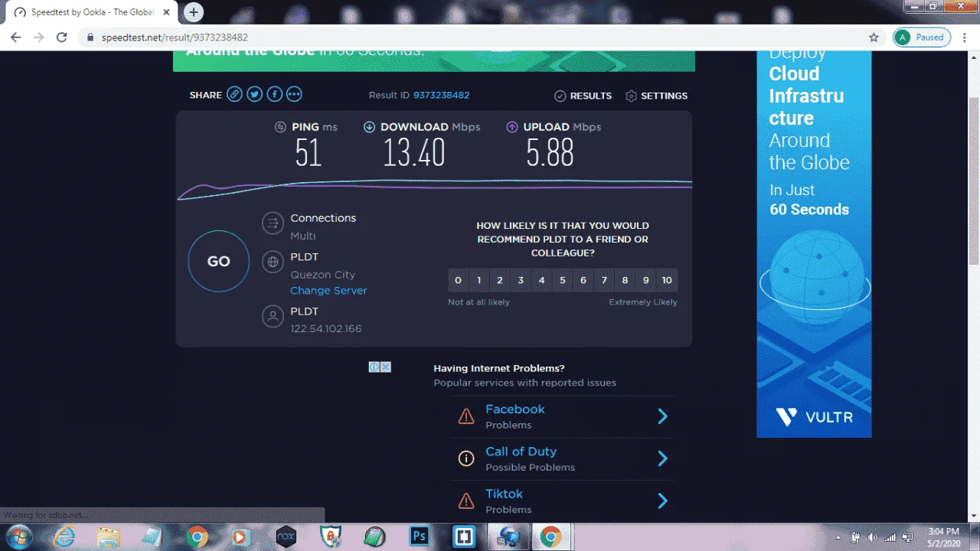Click the upload speed value 5.88
Viewport: 980px width, 551px height.
[550, 153]
